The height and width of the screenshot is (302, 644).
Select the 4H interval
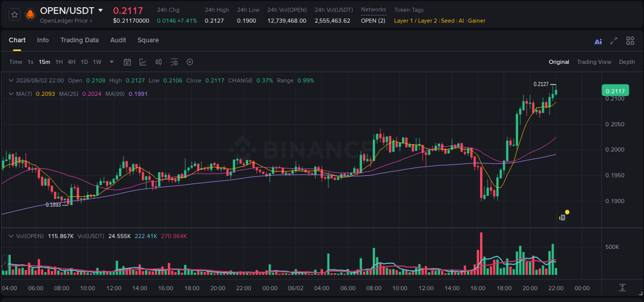coord(71,62)
